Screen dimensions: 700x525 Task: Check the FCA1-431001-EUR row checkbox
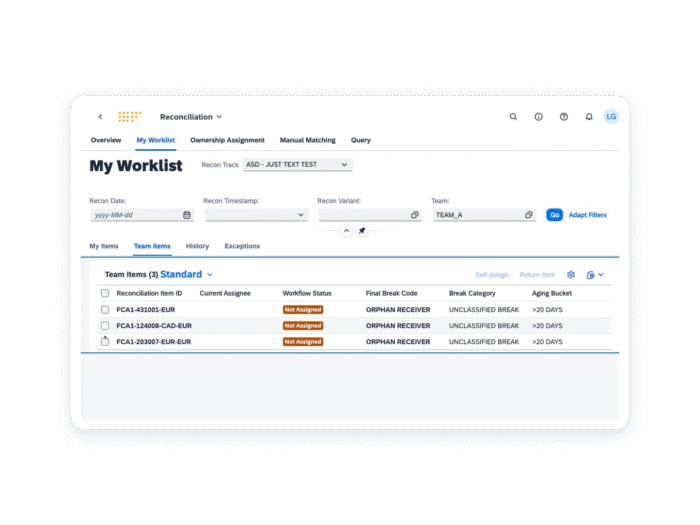click(x=105, y=309)
